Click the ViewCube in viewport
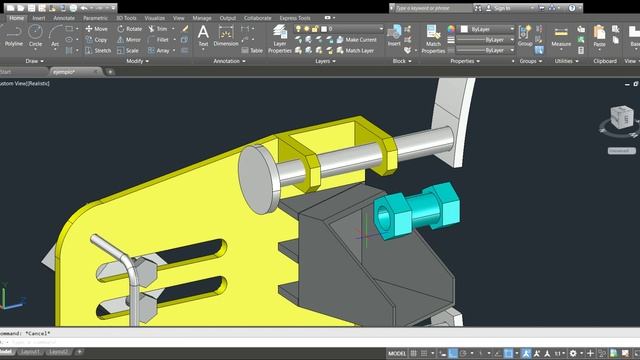 click(622, 118)
